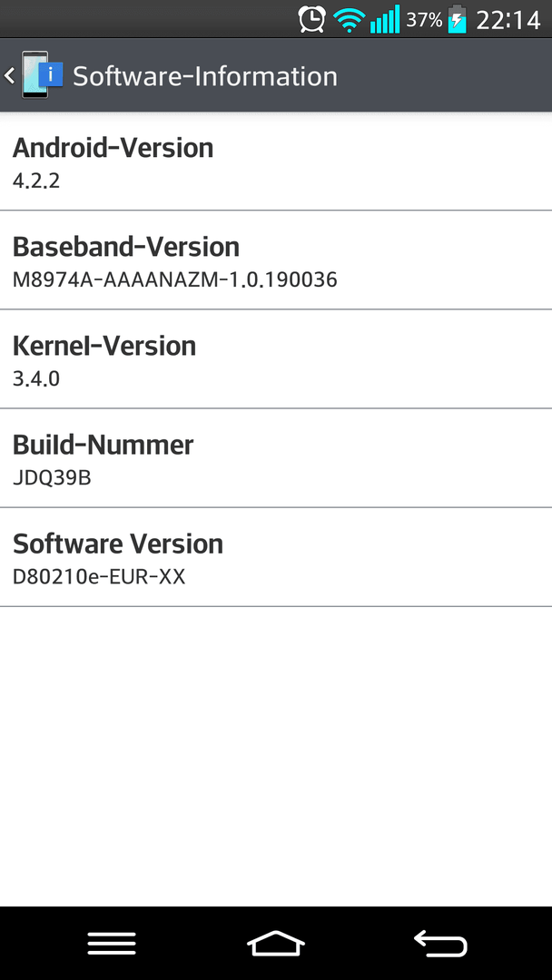Tap the Home navigation button
The image size is (552, 980).
[x=276, y=943]
